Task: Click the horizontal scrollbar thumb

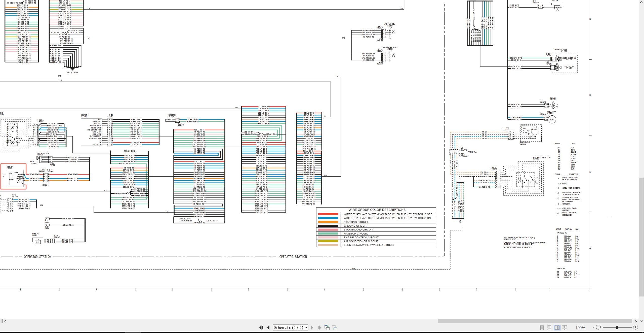Action: tap(535, 321)
